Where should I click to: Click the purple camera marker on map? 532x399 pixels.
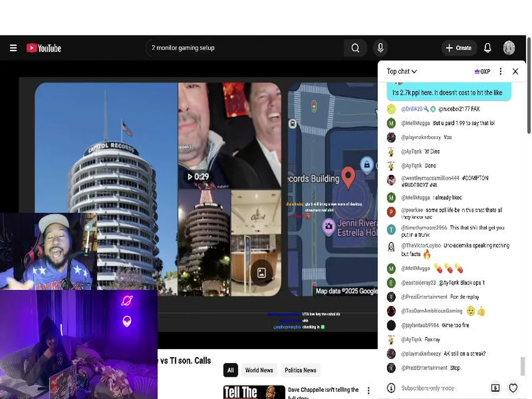[x=328, y=226]
